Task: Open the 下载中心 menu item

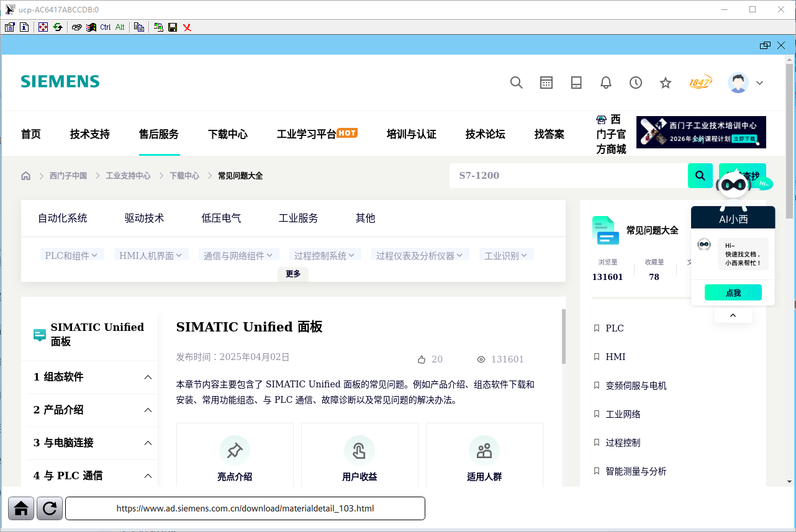Action: 228,134
